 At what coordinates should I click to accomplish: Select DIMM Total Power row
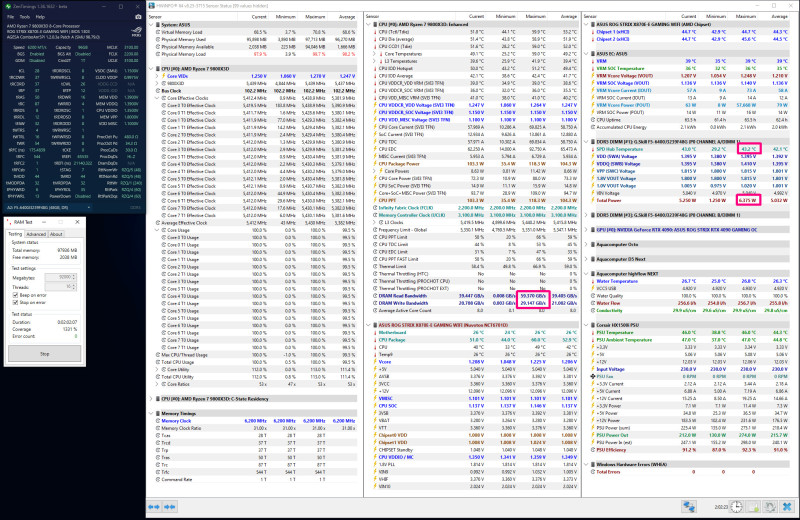coord(690,201)
